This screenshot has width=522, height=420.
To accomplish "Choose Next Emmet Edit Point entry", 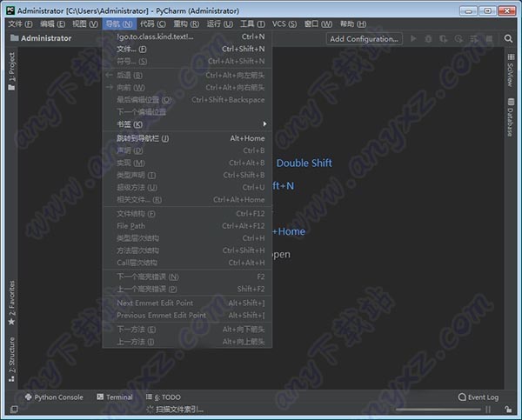I will tap(187, 303).
